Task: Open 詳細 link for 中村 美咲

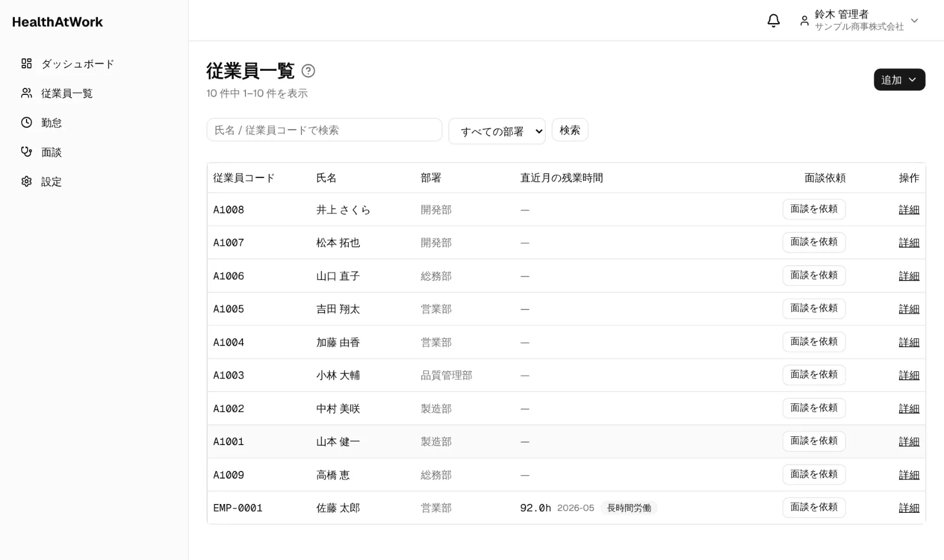Action: pyautogui.click(x=909, y=409)
